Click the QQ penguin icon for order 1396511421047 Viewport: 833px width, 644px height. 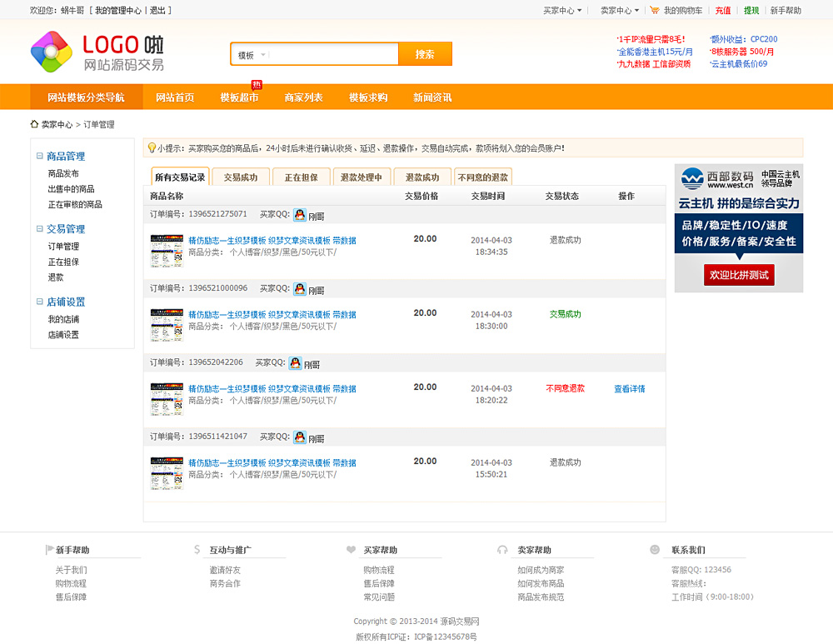[300, 437]
